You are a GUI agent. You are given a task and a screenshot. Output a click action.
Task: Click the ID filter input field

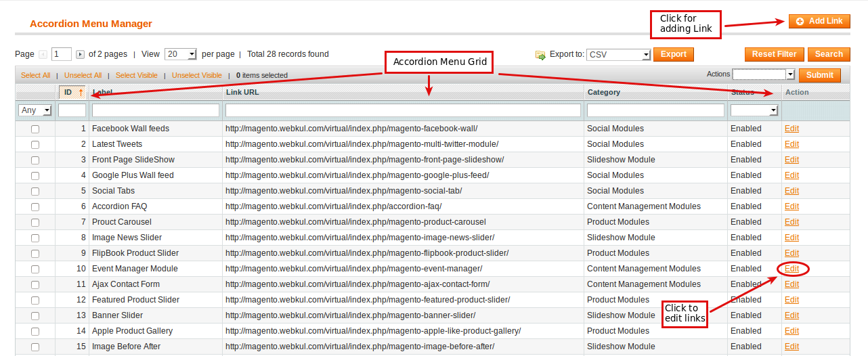click(72, 110)
